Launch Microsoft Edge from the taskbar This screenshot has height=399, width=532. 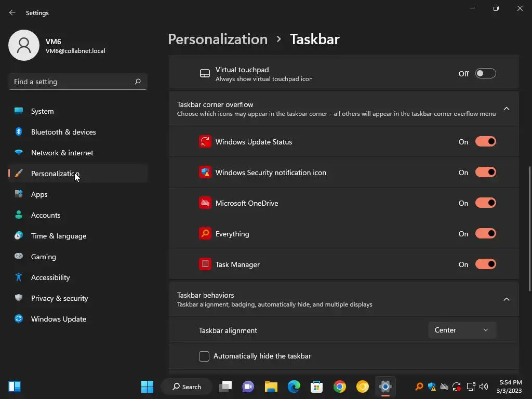tap(294, 387)
